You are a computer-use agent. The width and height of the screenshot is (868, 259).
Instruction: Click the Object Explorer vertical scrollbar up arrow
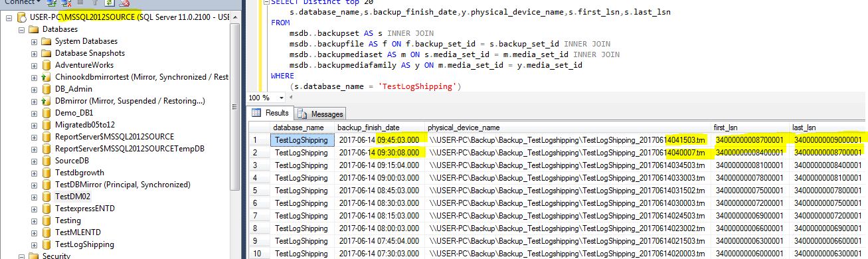click(x=234, y=17)
